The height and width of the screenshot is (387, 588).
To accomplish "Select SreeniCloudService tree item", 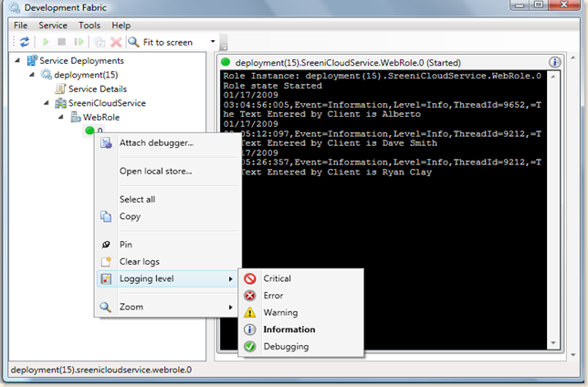I will [x=107, y=103].
